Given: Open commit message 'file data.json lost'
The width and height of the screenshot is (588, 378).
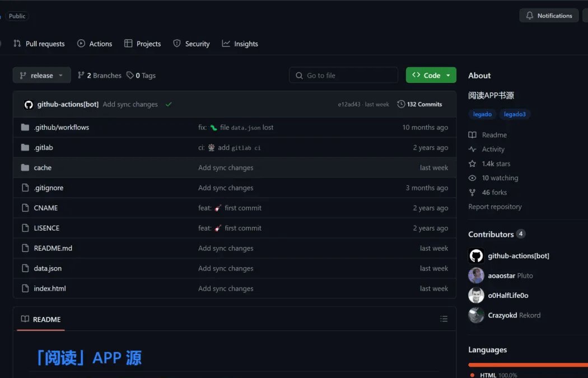Looking at the screenshot, I should coord(236,128).
